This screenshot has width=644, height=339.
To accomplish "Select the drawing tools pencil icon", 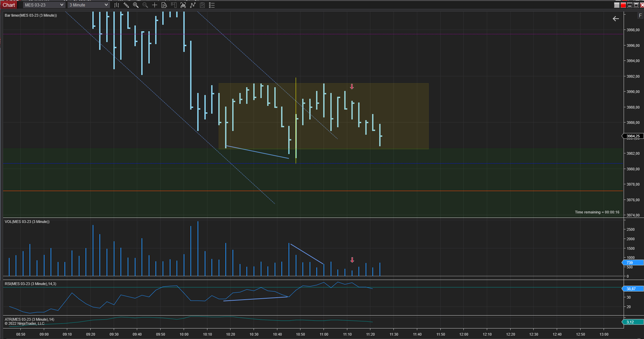I will 126,5.
